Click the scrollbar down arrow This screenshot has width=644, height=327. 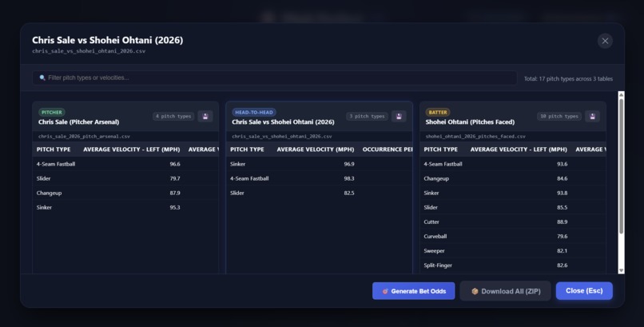[x=621, y=270]
